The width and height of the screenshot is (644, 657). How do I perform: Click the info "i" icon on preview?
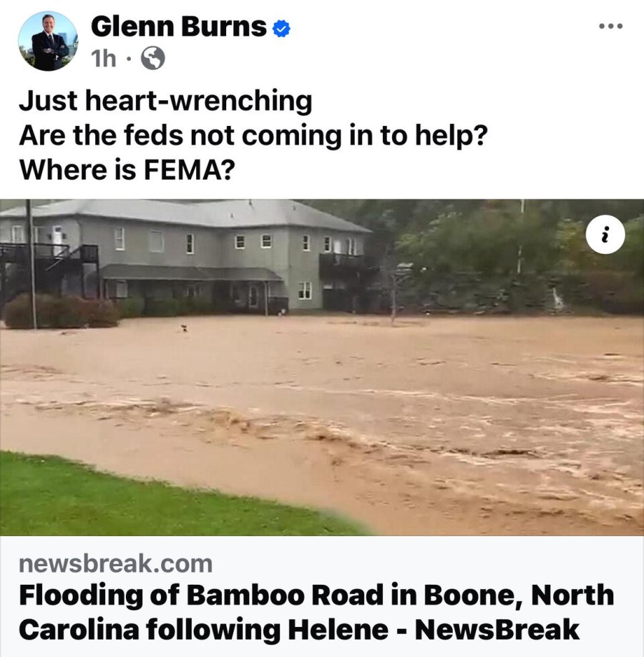pyautogui.click(x=605, y=234)
